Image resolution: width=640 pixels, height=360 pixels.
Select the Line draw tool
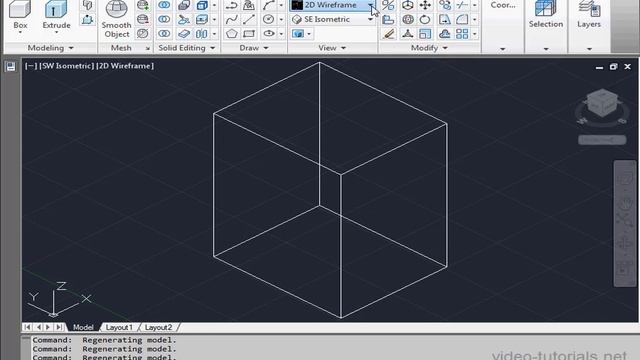[249, 19]
